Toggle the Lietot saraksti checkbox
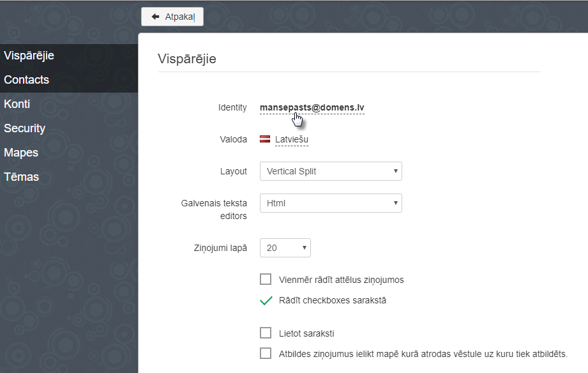588x373 pixels. 266,333
